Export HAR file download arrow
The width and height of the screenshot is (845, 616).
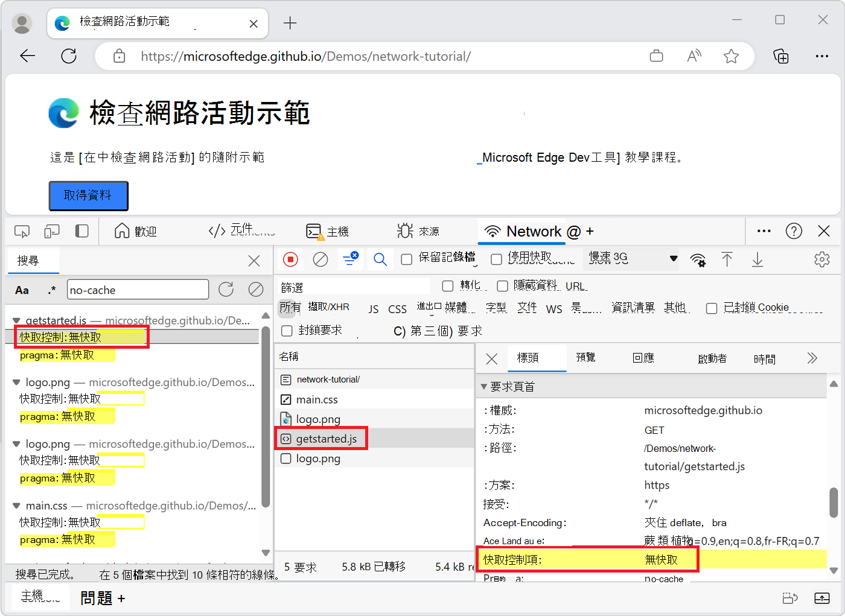click(757, 259)
